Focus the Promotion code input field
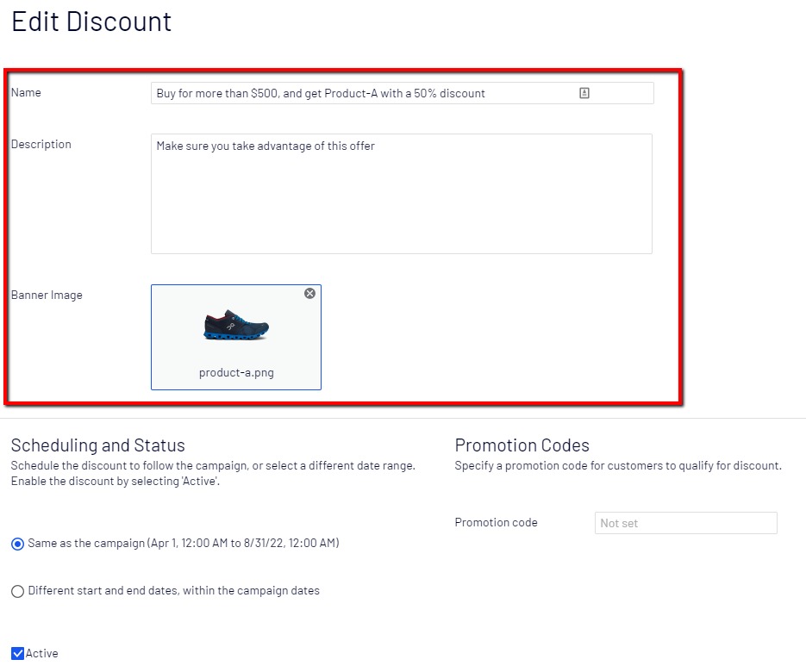The width and height of the screenshot is (806, 672). click(x=685, y=523)
